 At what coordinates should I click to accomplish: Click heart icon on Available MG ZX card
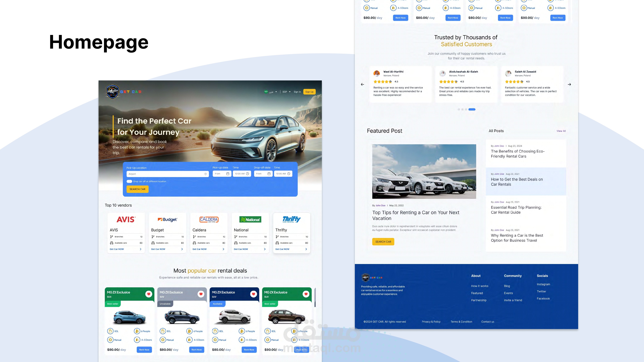point(254,294)
